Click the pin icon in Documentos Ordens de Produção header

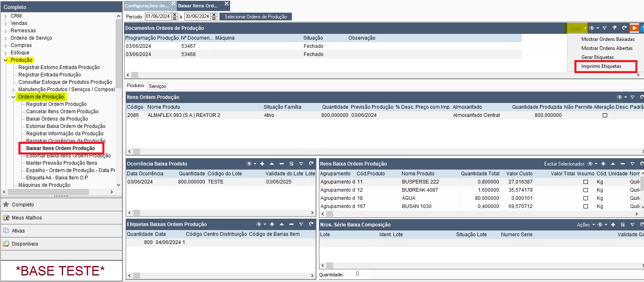point(614,28)
